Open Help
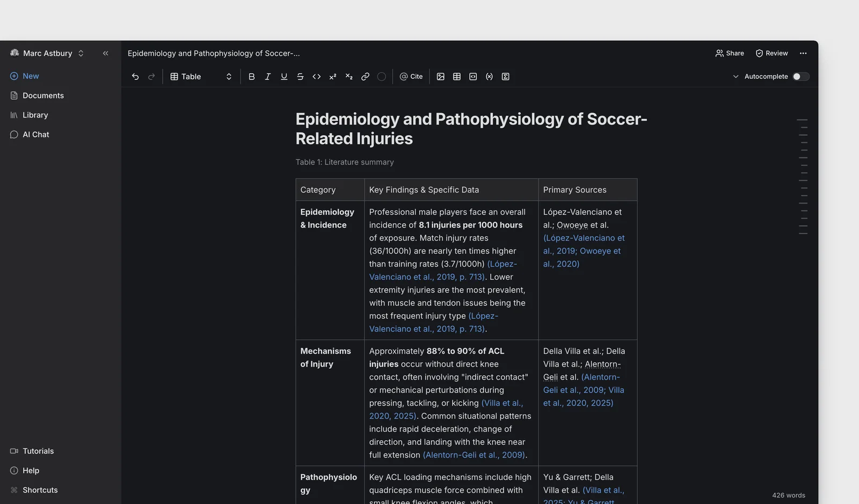The image size is (859, 504). tap(25, 471)
